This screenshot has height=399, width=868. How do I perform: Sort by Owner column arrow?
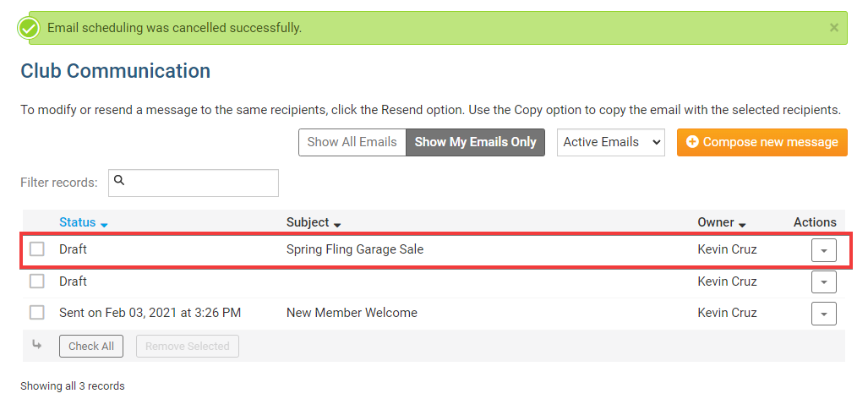click(x=743, y=224)
